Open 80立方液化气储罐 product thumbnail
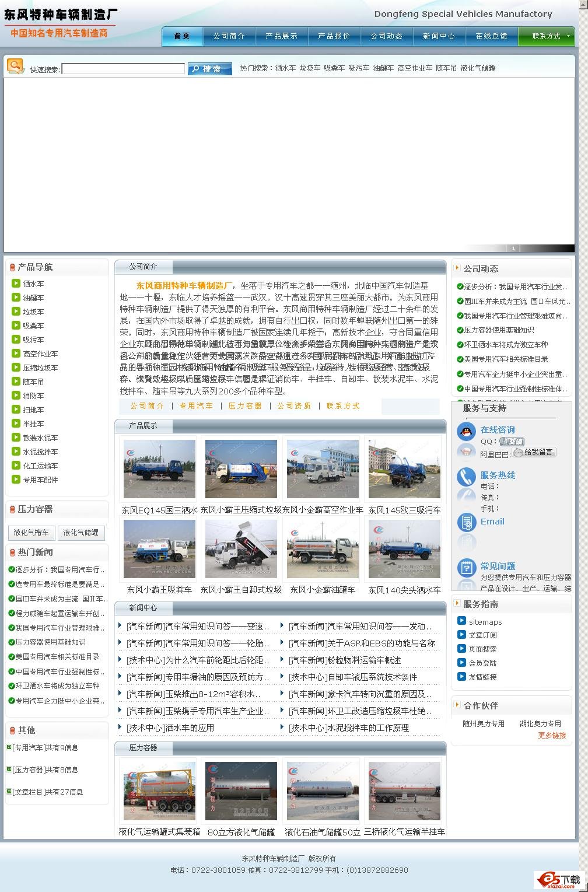The height and width of the screenshot is (892, 588). [x=241, y=790]
